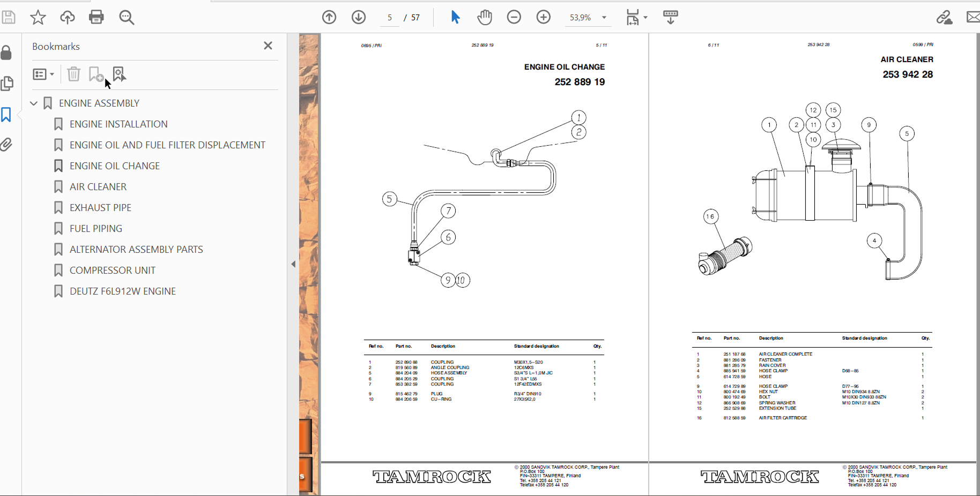980x496 pixels.
Task: Navigate to the EXHAUST PIPE bookmark
Action: [100, 207]
